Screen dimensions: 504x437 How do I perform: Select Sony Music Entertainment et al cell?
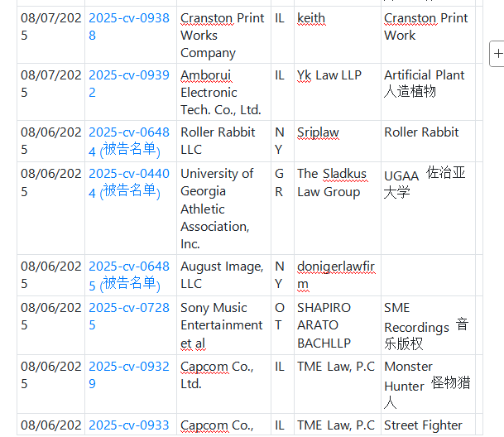(223, 325)
